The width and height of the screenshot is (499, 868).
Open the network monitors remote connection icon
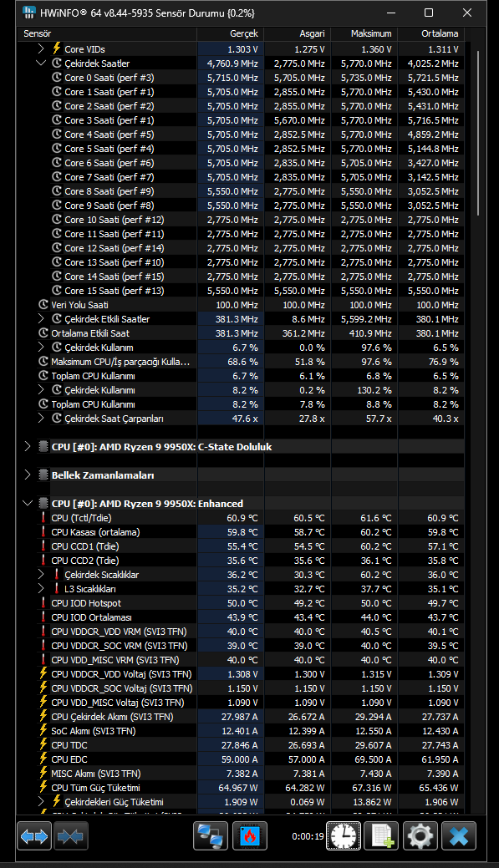click(x=211, y=836)
